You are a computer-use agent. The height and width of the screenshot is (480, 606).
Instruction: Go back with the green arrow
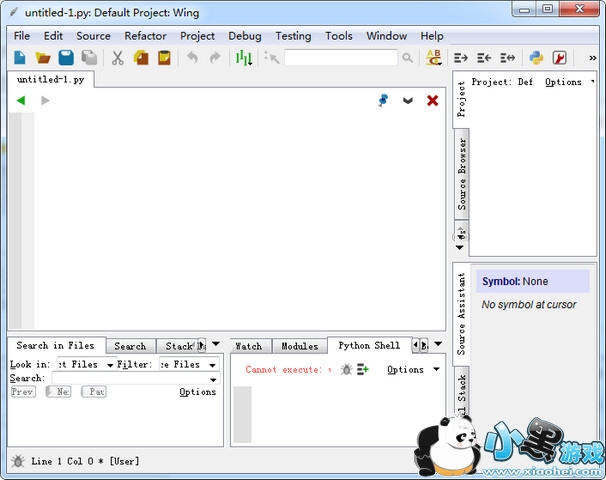coord(21,100)
